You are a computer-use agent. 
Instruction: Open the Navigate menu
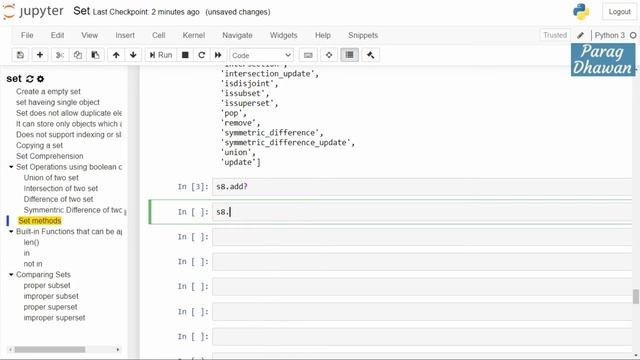click(x=237, y=36)
